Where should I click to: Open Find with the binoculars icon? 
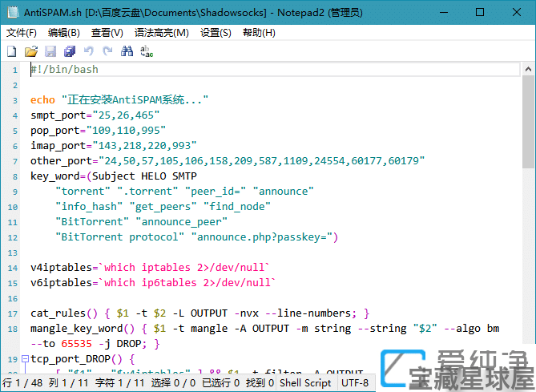127,51
